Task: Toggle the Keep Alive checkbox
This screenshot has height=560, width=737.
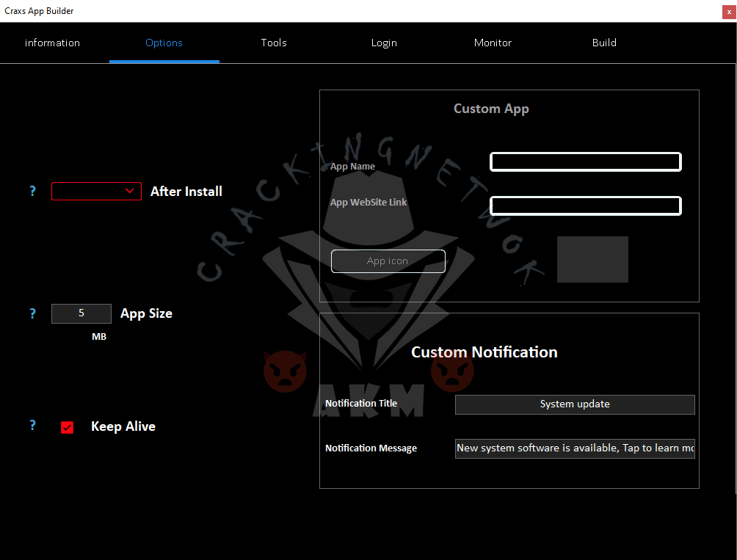Action: pyautogui.click(x=68, y=427)
